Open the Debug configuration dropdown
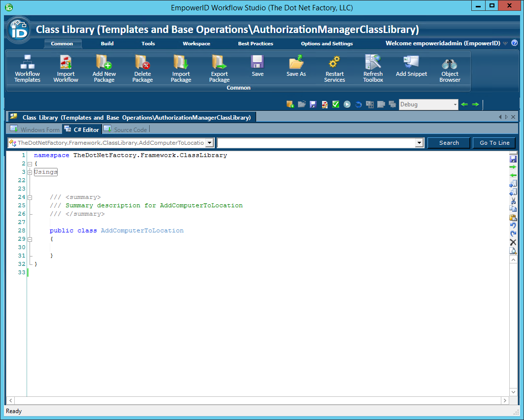Viewport: 524px width, 420px height. click(x=455, y=104)
